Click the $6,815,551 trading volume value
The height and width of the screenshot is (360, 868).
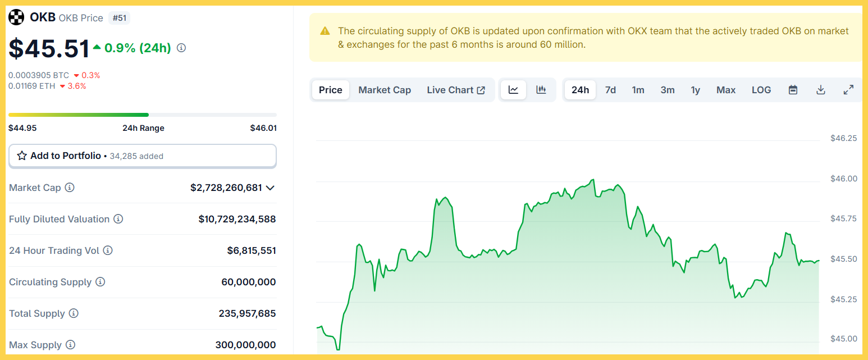(252, 250)
